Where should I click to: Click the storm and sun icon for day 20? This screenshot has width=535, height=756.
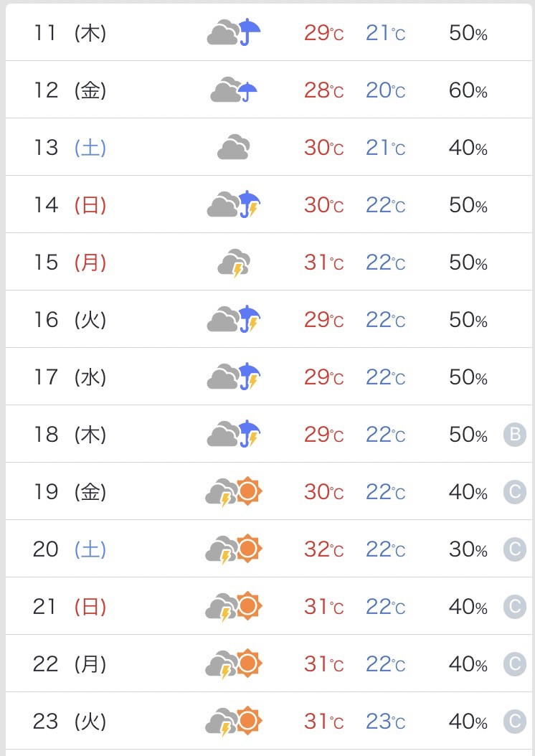(x=234, y=549)
